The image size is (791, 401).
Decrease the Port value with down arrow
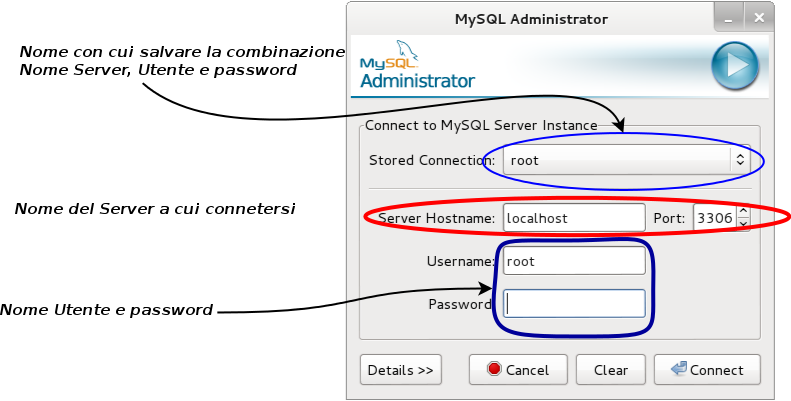coord(744,224)
